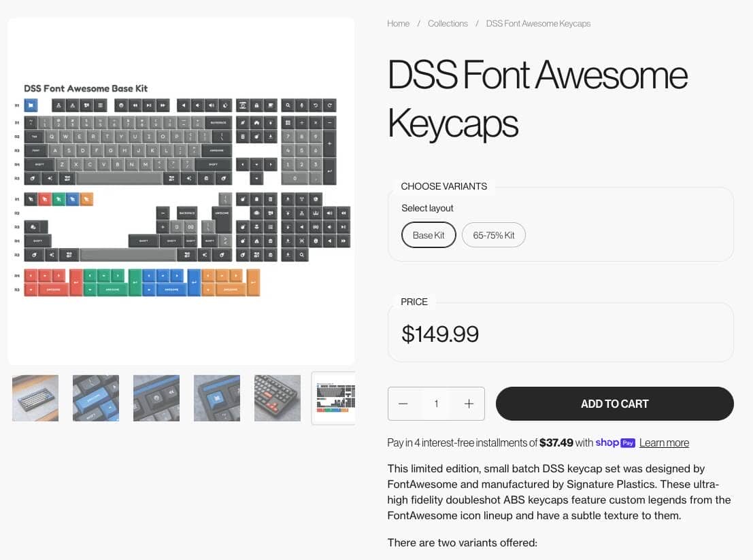Click the Shop Pay logo
Image resolution: width=753 pixels, height=560 pixels.
point(615,442)
